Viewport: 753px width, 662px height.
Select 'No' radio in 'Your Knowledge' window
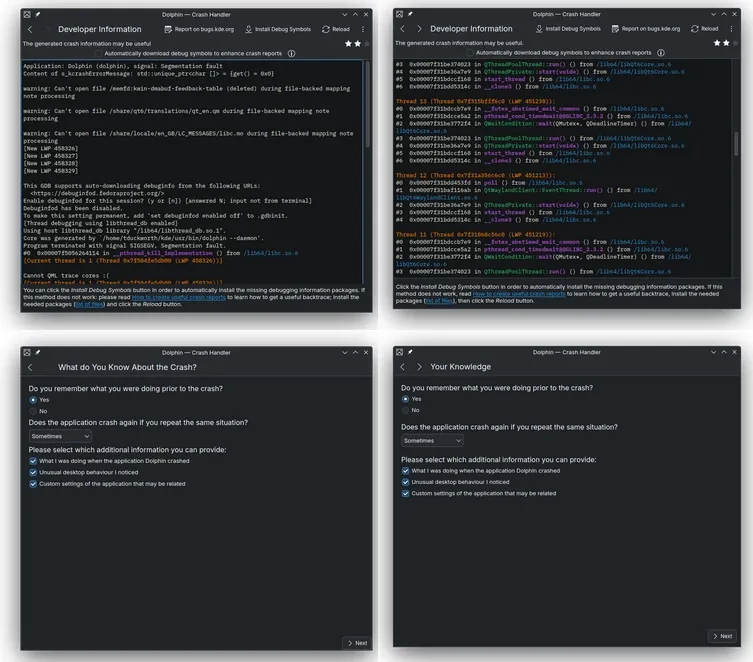pyautogui.click(x=404, y=410)
